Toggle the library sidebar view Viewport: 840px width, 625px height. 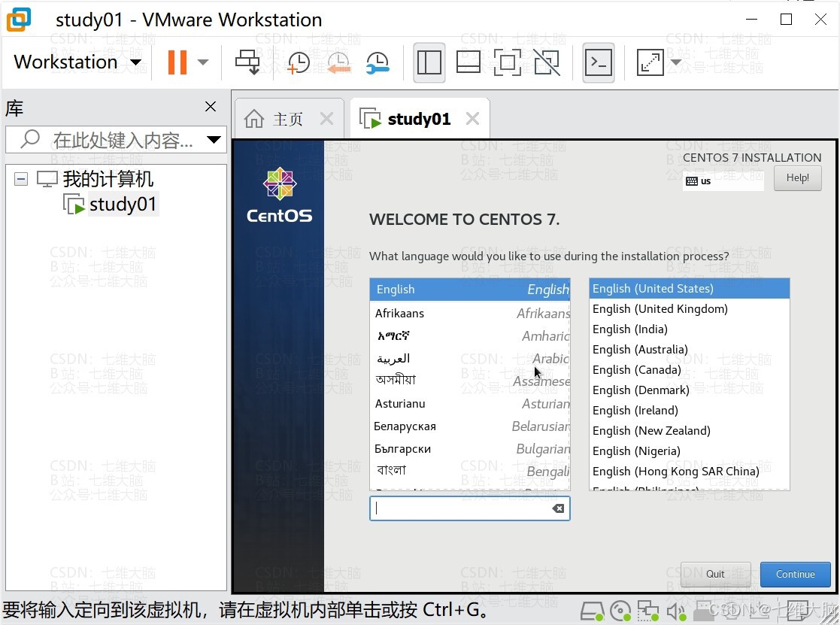(429, 62)
